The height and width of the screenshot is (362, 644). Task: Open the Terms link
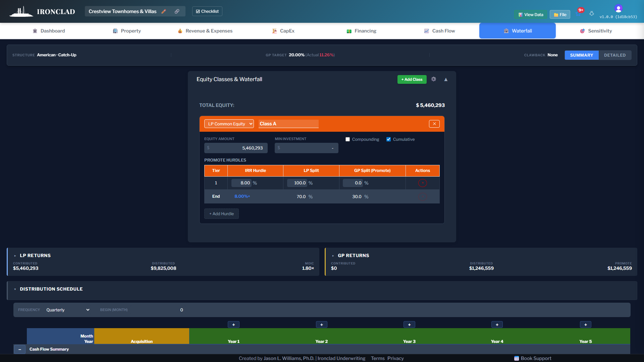pyautogui.click(x=378, y=358)
